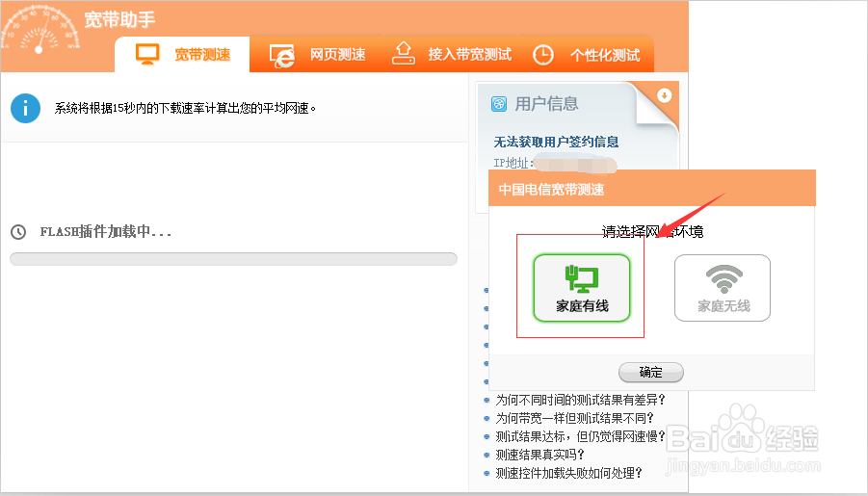This screenshot has width=868, height=496.
Task: Click the 系统将根据15秒内的下载速率 info text
Action: 185,108
